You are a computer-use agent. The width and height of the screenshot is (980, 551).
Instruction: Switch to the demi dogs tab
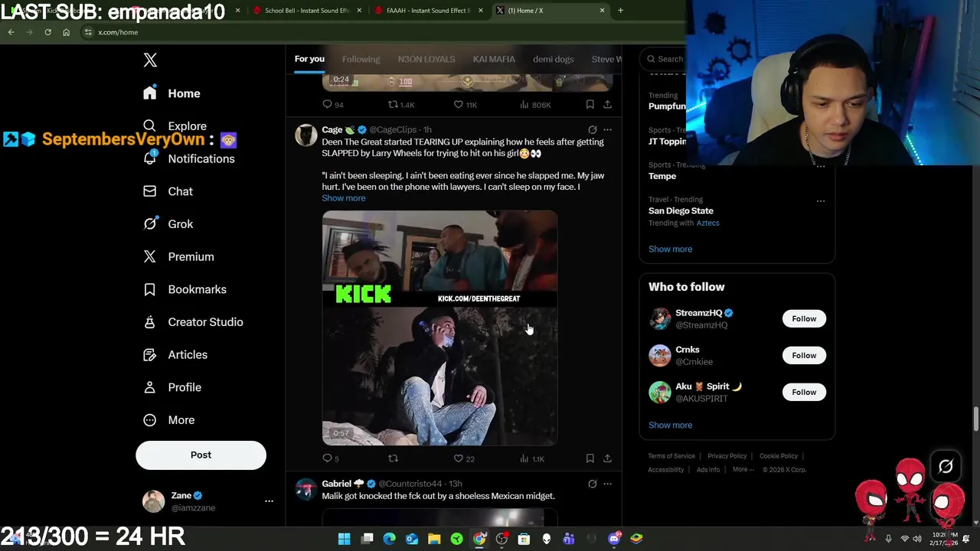point(554,59)
